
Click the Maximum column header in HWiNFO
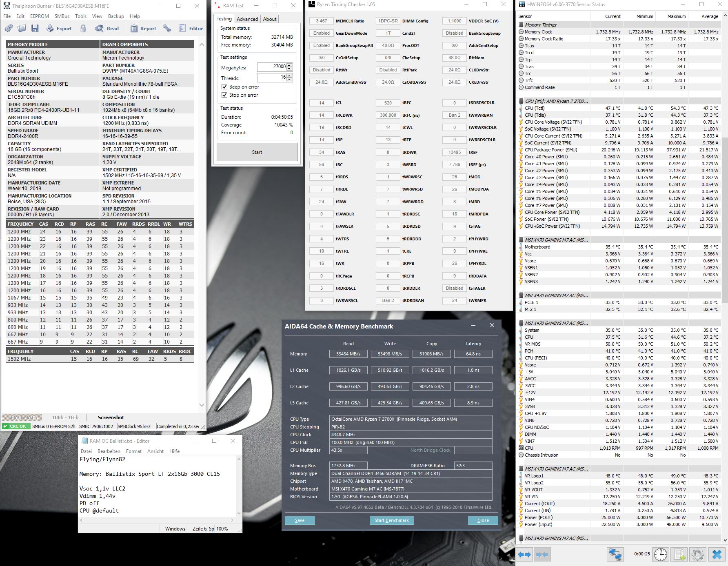(677, 16)
